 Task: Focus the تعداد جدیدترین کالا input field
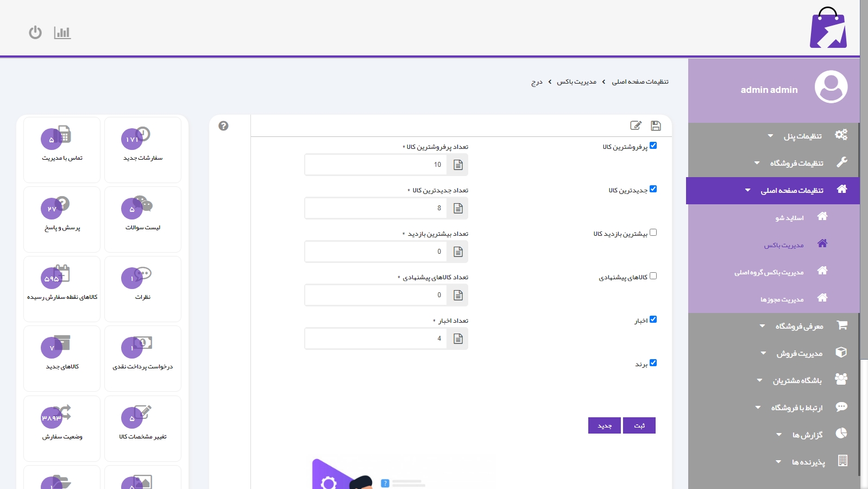(x=376, y=208)
